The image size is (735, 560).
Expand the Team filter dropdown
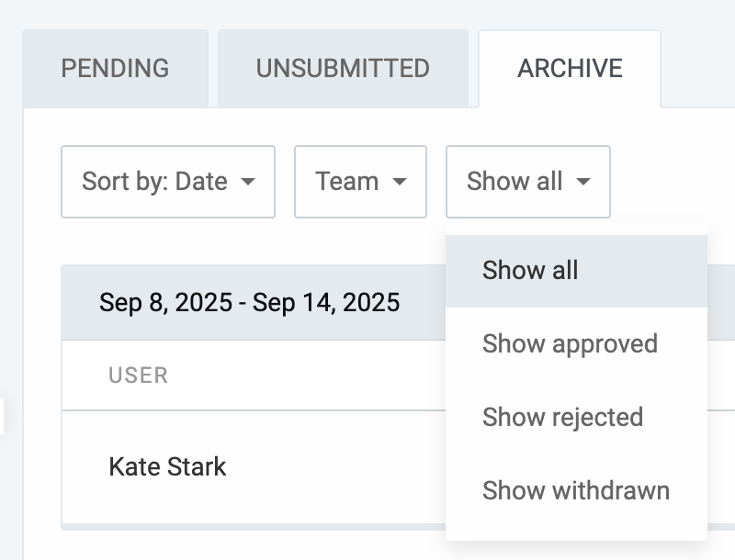point(360,182)
